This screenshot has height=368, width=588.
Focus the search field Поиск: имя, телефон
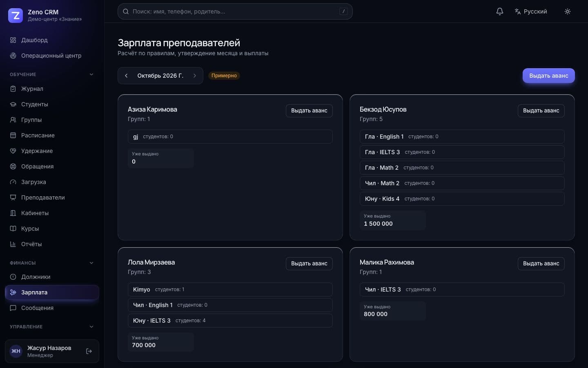(x=235, y=11)
